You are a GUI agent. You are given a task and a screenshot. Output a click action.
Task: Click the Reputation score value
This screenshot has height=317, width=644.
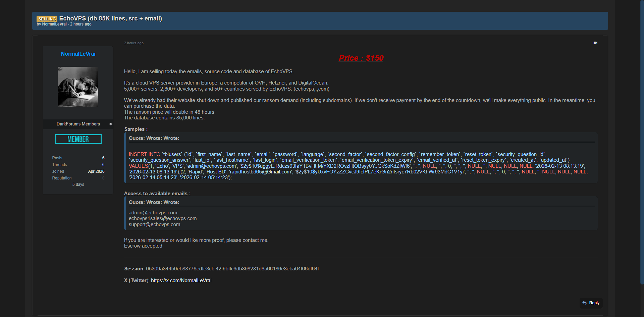tap(103, 178)
